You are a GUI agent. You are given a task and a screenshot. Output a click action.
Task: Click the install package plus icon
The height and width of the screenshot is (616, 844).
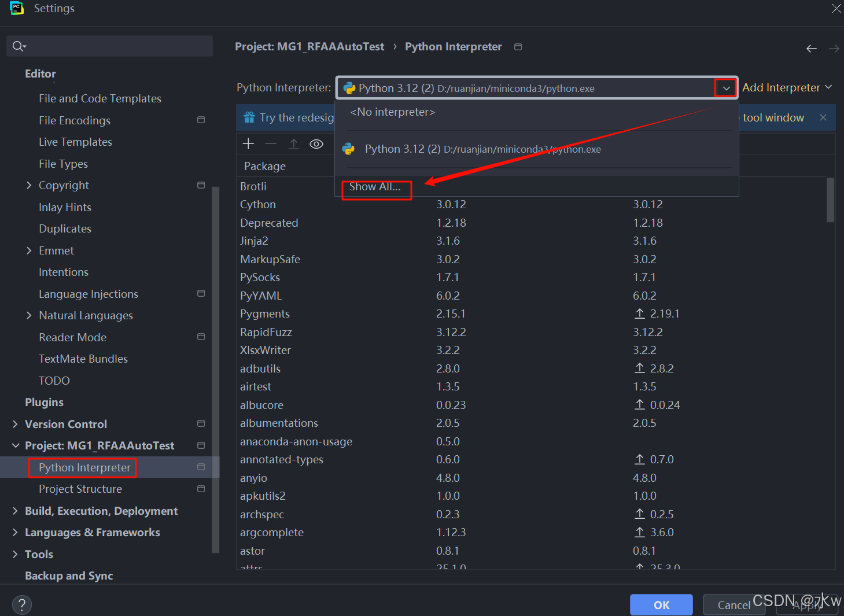click(248, 144)
